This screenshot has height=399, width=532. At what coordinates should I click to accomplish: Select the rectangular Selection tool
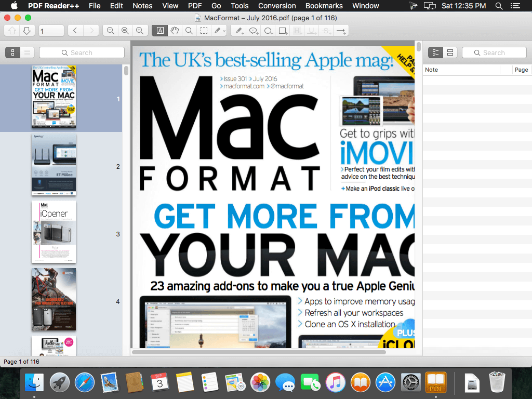pos(204,31)
